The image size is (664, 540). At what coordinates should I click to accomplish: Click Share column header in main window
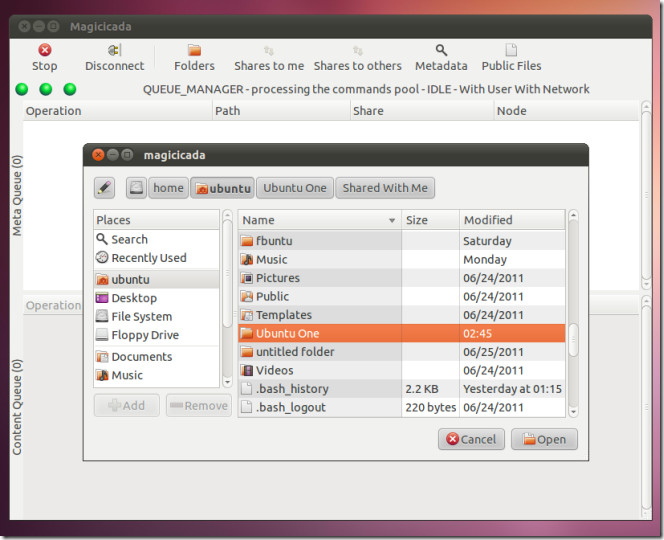422,111
